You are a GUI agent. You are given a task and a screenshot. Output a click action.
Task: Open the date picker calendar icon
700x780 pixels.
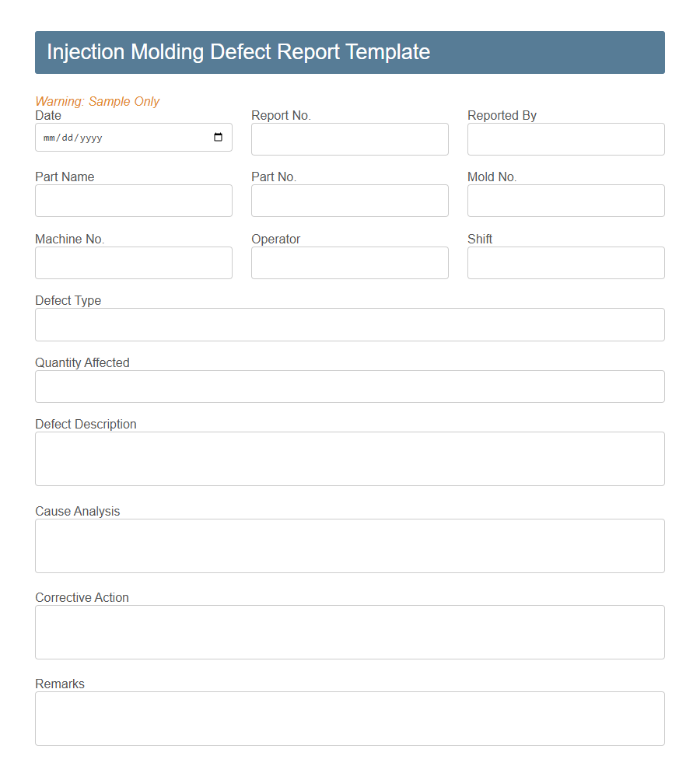pos(219,137)
